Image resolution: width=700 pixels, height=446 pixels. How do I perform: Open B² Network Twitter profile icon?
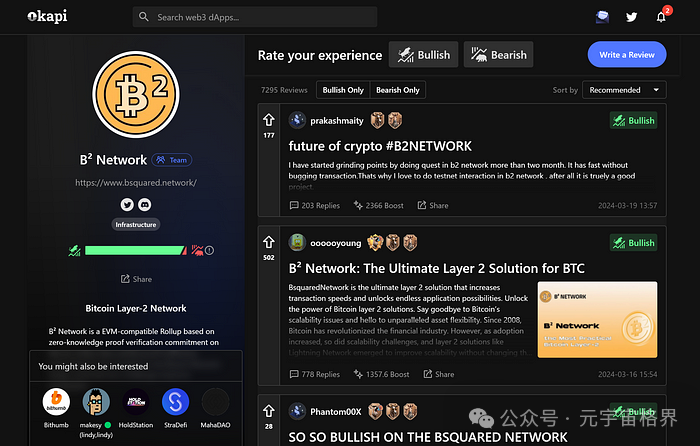[127, 204]
